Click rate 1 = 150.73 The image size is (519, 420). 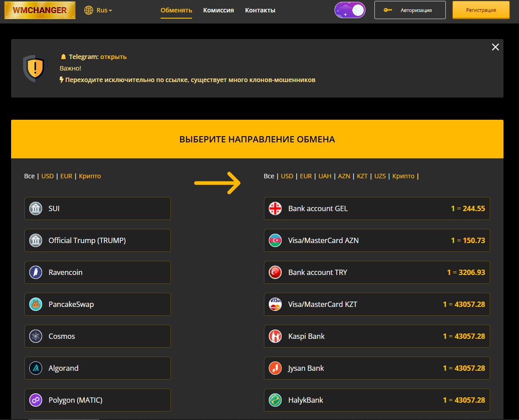468,240
